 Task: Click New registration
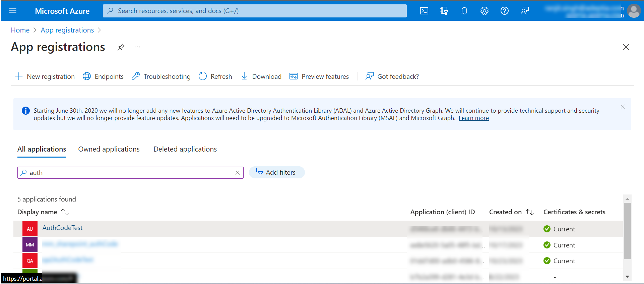[x=45, y=76]
